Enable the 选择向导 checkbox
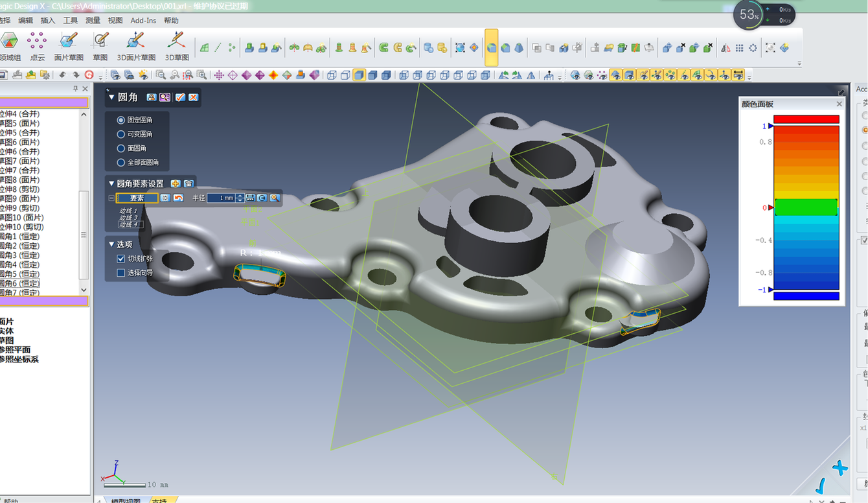 (120, 273)
